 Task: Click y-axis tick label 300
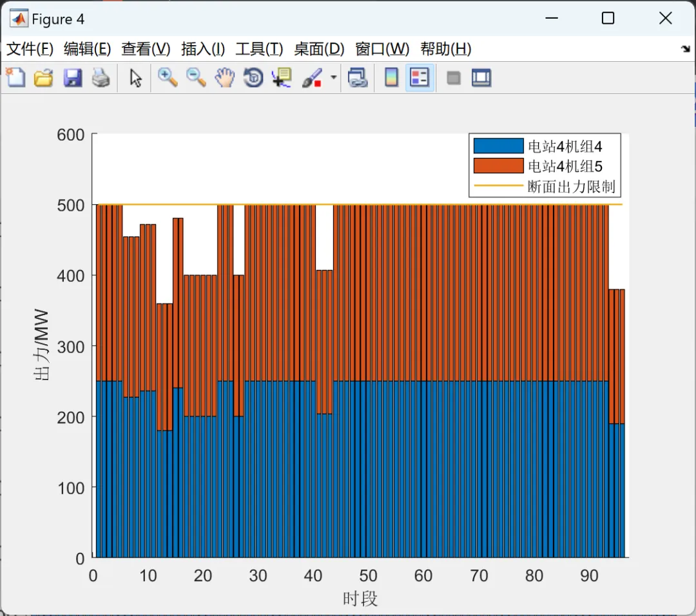tap(71, 347)
